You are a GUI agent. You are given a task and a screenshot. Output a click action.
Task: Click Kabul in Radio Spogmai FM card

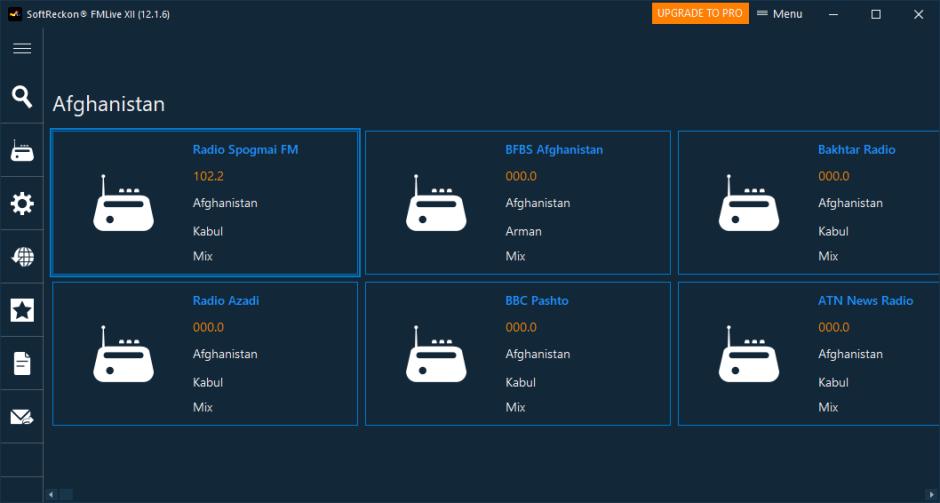[207, 231]
